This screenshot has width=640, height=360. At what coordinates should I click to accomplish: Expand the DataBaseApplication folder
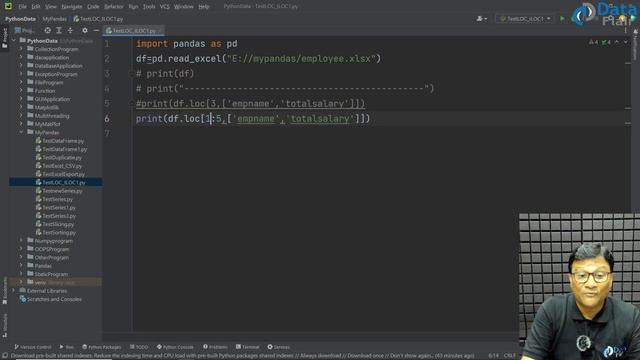coord(21,66)
